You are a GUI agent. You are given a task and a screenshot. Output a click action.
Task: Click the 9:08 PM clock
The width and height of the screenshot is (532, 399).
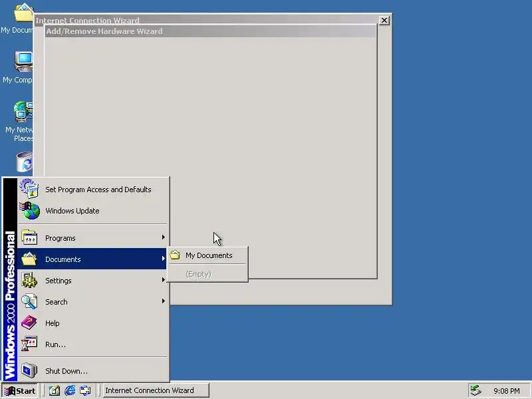(507, 391)
